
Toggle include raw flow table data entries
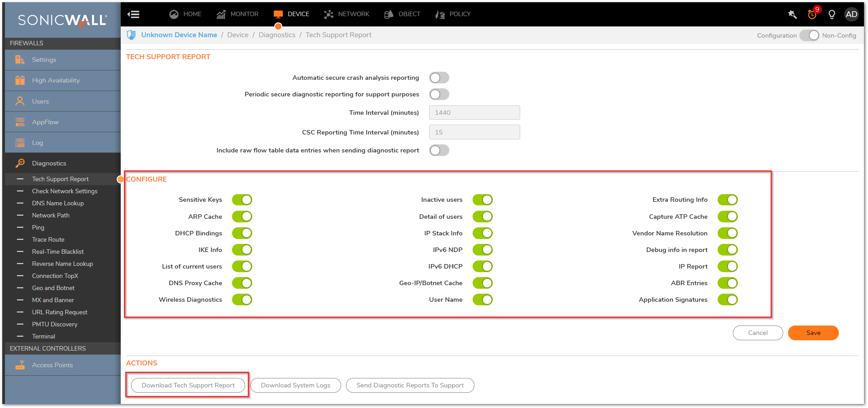439,150
